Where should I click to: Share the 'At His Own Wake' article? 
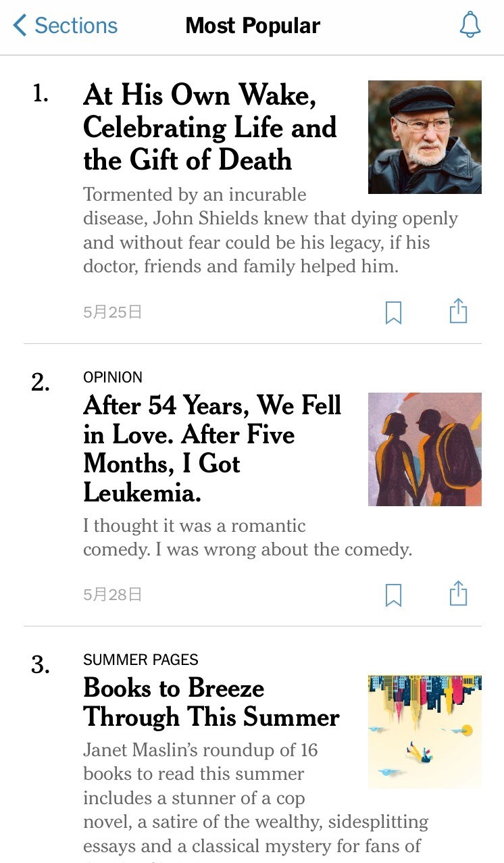458,312
